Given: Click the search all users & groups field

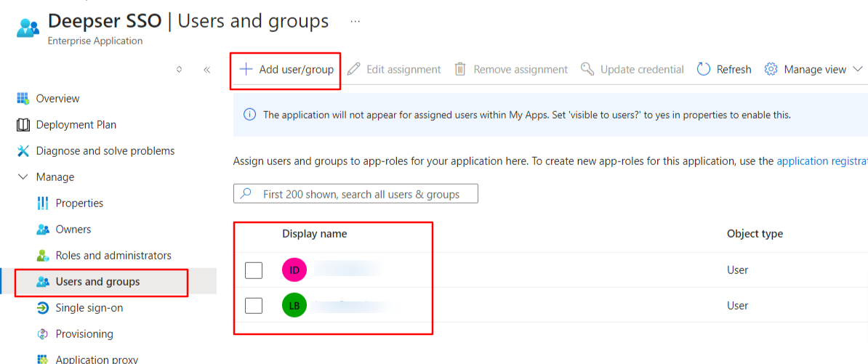Looking at the screenshot, I should 356,194.
